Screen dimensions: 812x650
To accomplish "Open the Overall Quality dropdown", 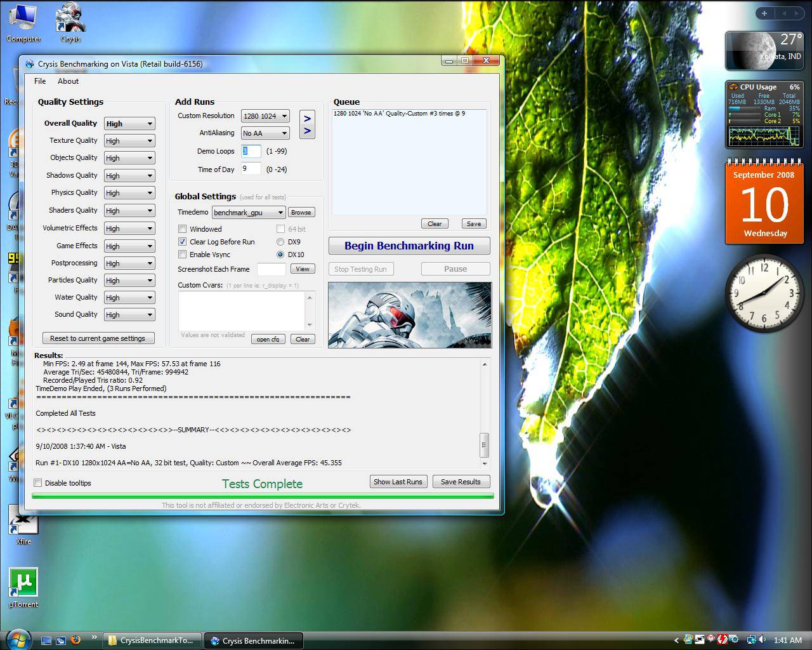I will point(129,124).
